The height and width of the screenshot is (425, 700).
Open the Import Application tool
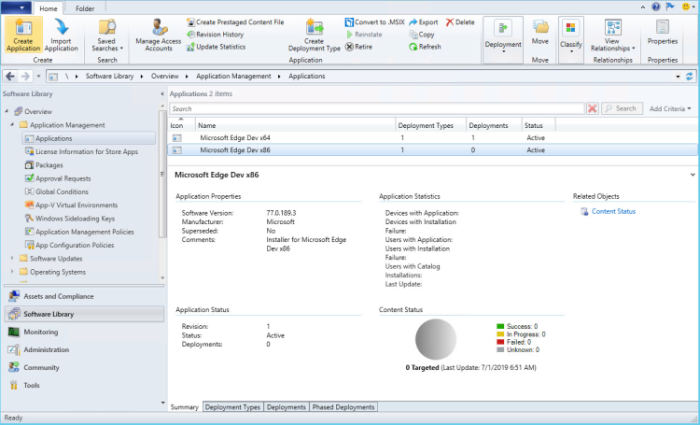coord(61,35)
